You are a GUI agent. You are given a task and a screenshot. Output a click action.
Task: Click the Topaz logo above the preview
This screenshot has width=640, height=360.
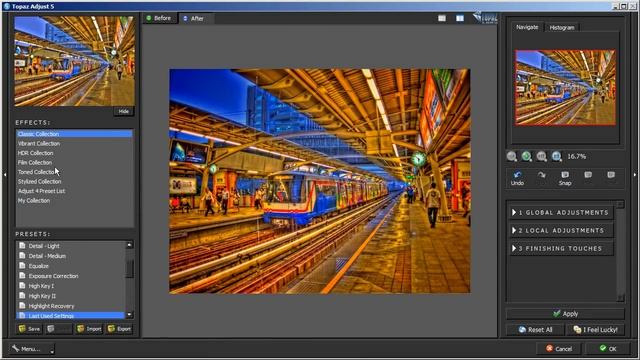click(x=485, y=18)
